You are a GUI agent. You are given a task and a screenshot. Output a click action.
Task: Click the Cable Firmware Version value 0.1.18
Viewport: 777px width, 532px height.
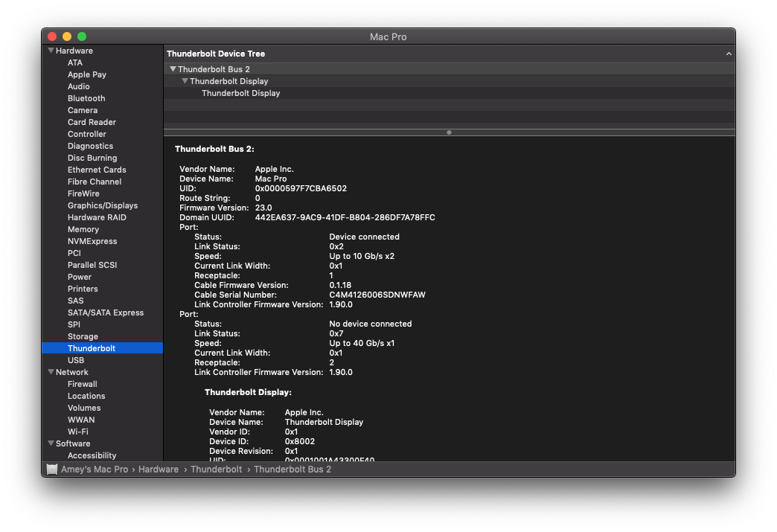[x=340, y=285]
